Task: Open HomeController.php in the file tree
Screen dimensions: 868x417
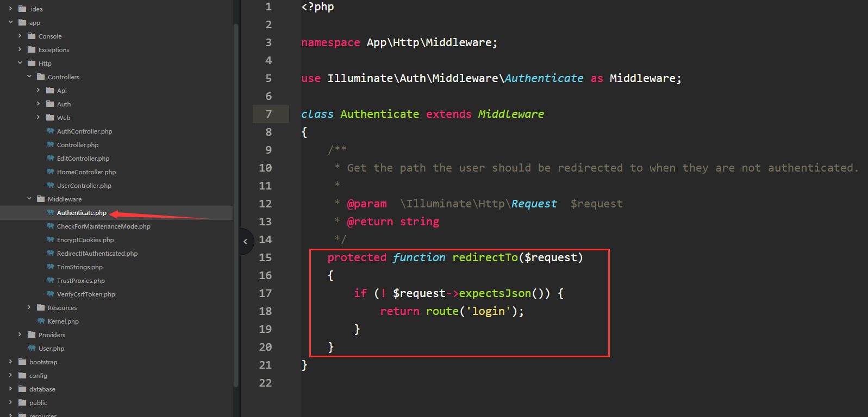Action: click(86, 172)
